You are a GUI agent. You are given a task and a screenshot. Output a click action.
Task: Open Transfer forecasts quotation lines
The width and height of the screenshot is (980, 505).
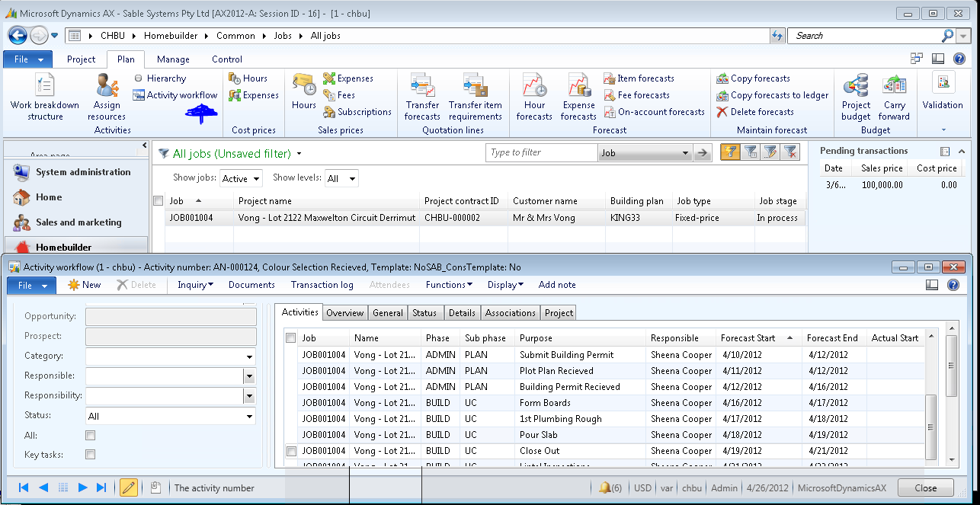pyautogui.click(x=422, y=97)
